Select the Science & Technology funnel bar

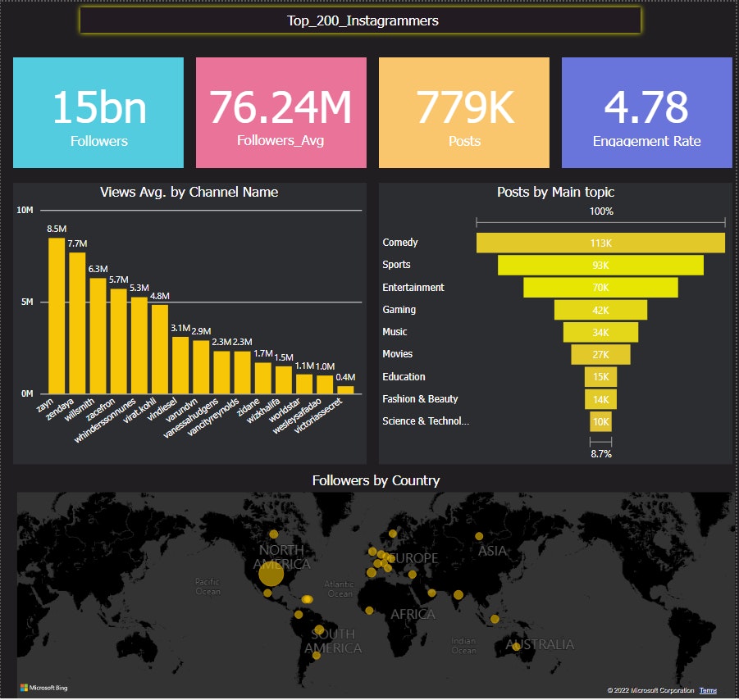(600, 421)
